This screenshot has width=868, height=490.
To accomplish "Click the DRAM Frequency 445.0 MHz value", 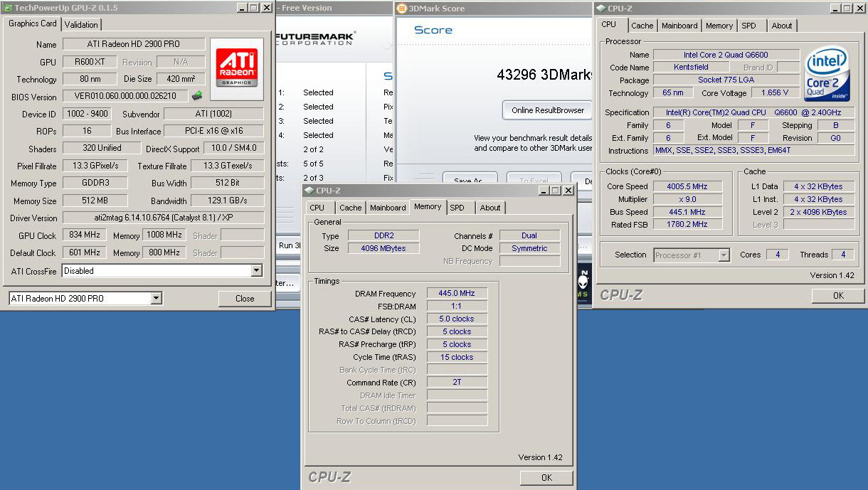I will 457,293.
